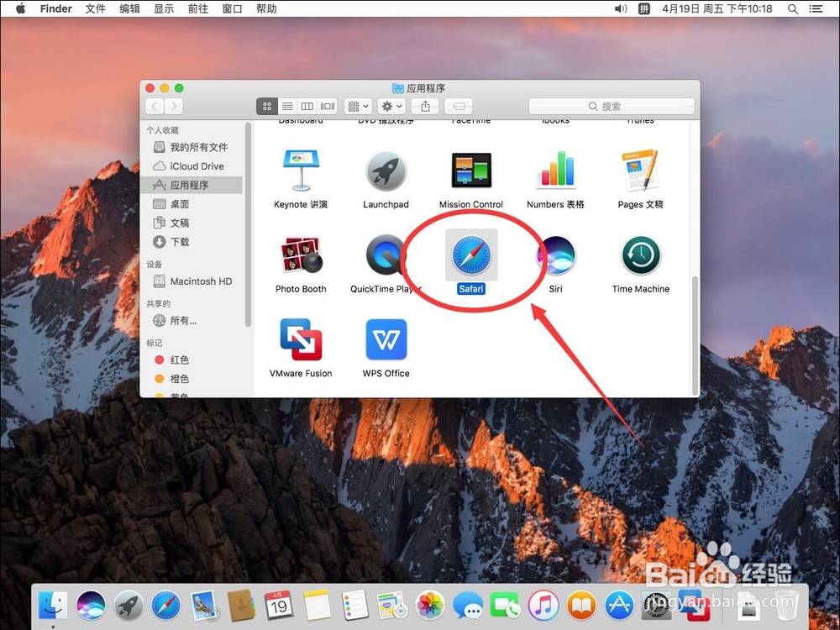Screen dimensions: 840x630
Task: Open the 帮助 menu
Action: [x=266, y=8]
